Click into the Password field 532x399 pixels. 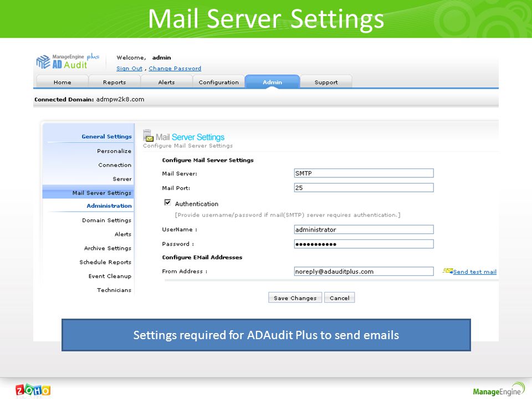364,244
